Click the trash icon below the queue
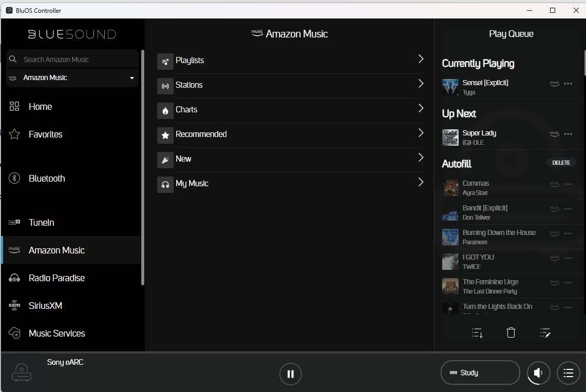Screen dimensions: 586x392 (x=511, y=333)
